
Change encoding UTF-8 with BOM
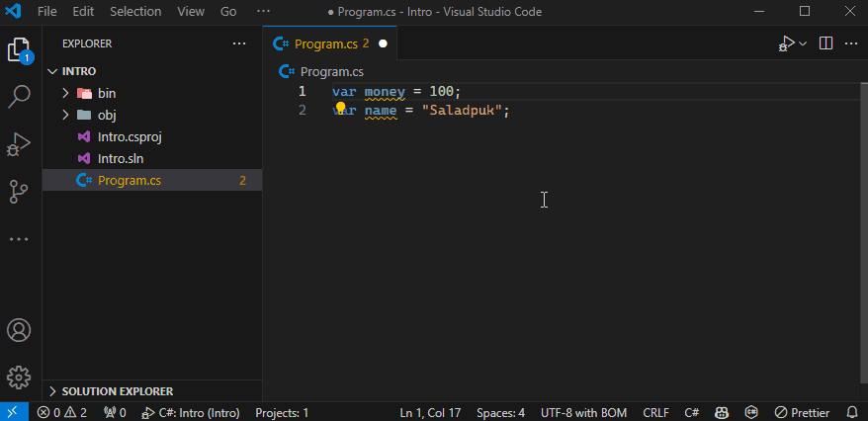point(583,413)
